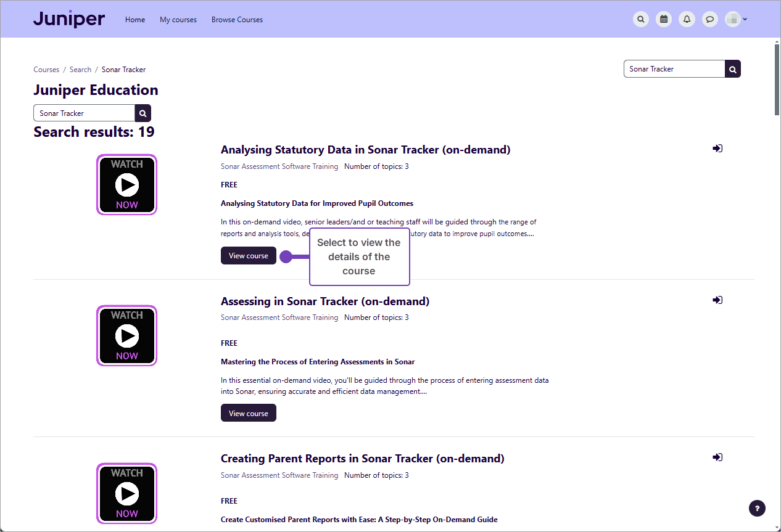The width and height of the screenshot is (781, 532).
Task: Click the Watch Now thumbnail for Analysing Statutory Data
Action: [126, 184]
